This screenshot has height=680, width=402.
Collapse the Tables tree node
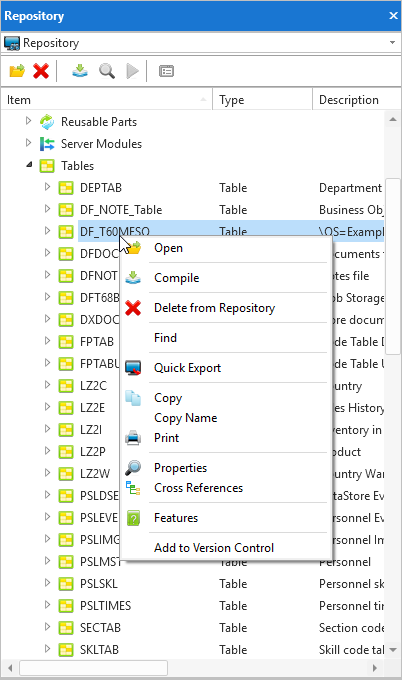pyautogui.click(x=29, y=165)
